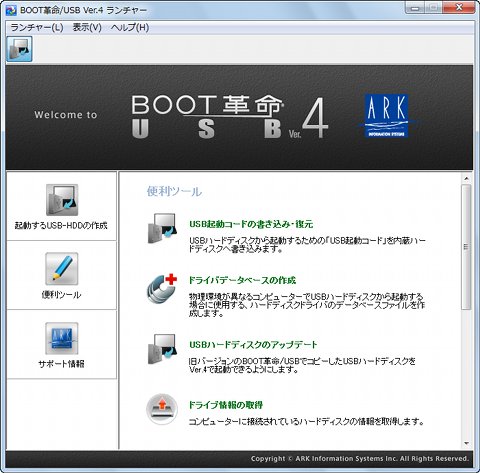Select the 便利ツール pencil icon in sidebar
The width and height of the screenshot is (480, 473).
pyautogui.click(x=62, y=269)
